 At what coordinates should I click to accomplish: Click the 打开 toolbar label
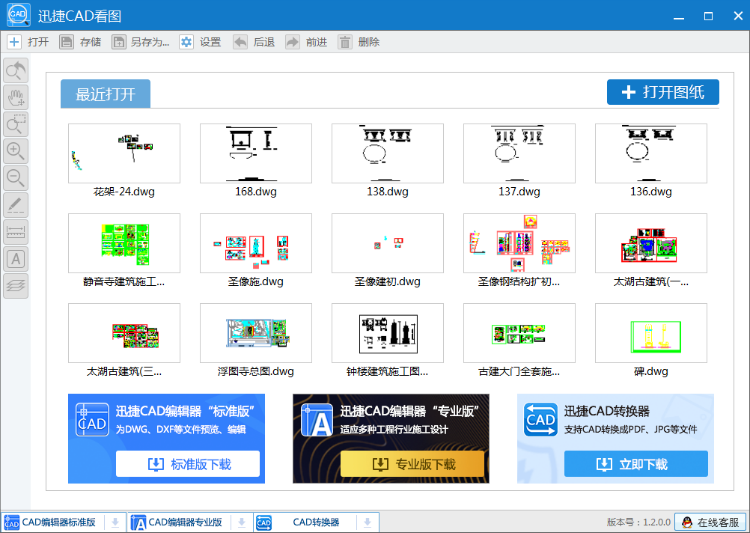tap(38, 42)
